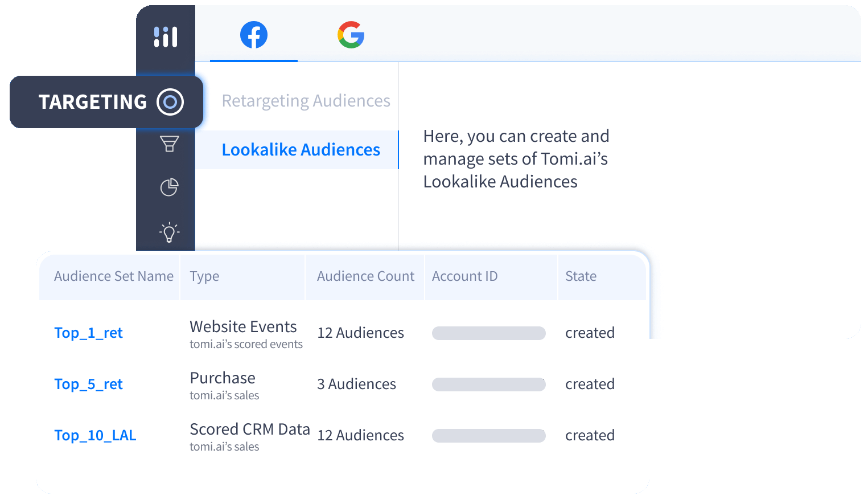Sort by Audience Count column header

[x=365, y=276]
